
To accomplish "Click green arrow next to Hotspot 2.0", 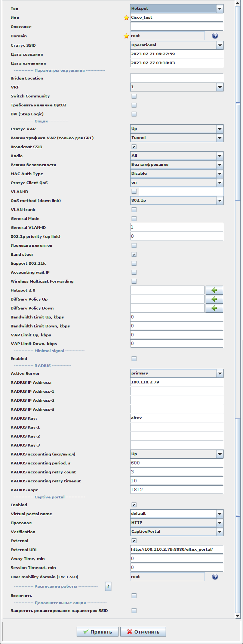I will [214, 290].
